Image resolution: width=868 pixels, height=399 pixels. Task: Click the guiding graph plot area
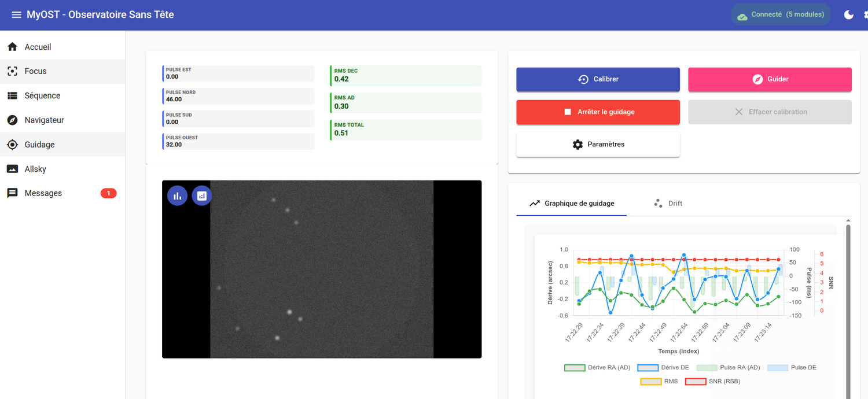[x=679, y=283]
